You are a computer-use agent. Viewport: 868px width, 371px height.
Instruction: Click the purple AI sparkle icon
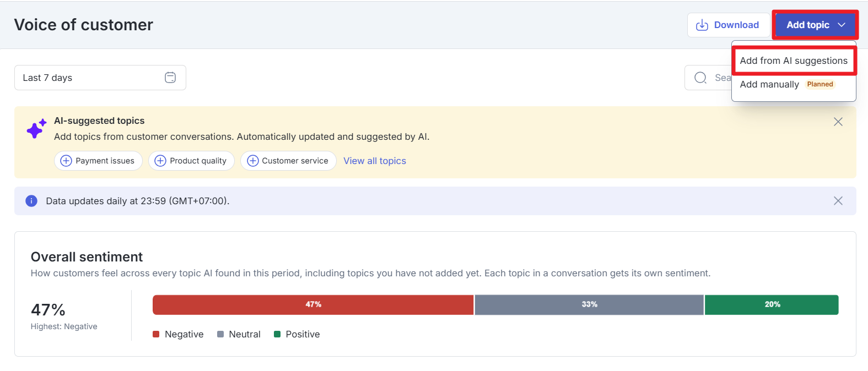pos(36,129)
